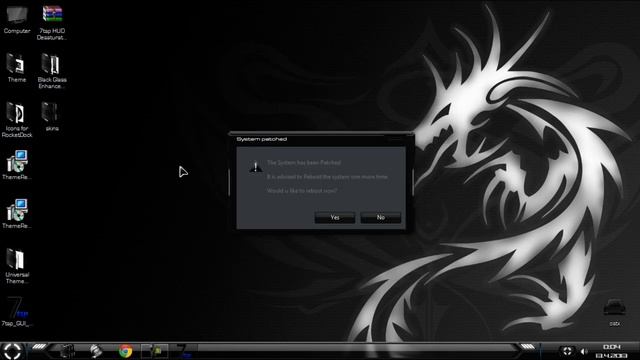Click the System patched title bar

pos(321,139)
